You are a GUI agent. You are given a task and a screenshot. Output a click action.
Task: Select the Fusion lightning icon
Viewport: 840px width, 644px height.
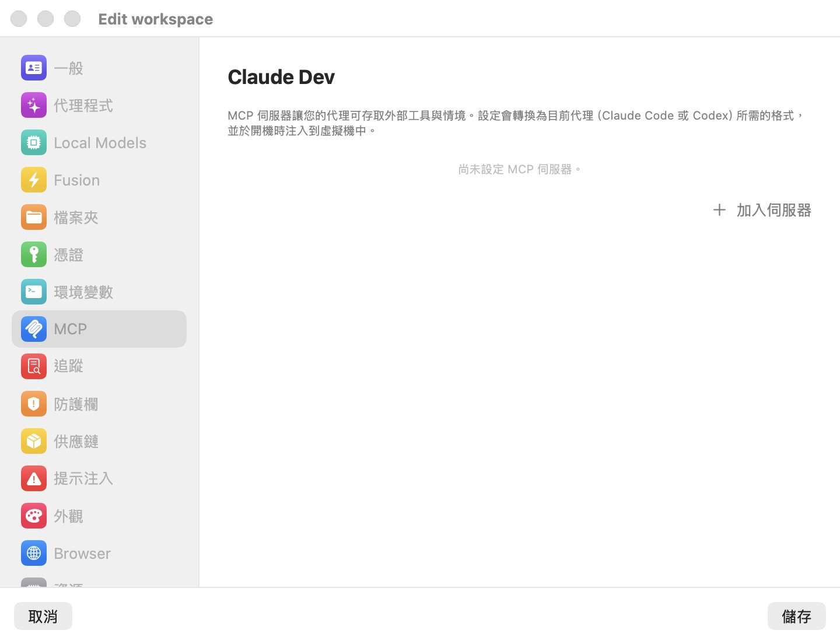tap(34, 180)
